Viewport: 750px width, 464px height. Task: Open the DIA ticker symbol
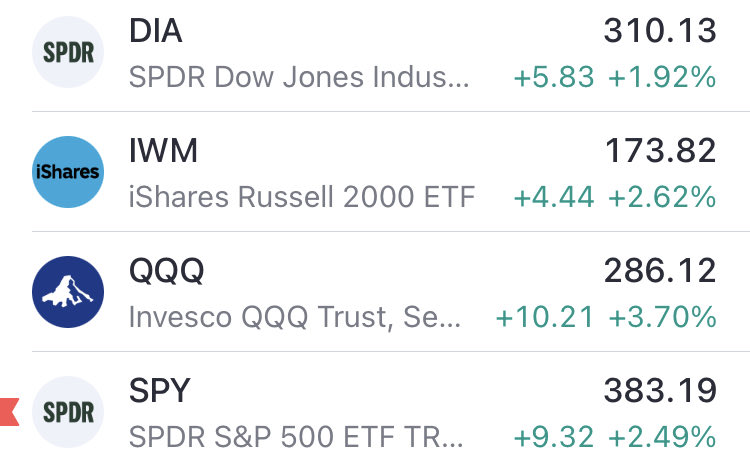[158, 31]
